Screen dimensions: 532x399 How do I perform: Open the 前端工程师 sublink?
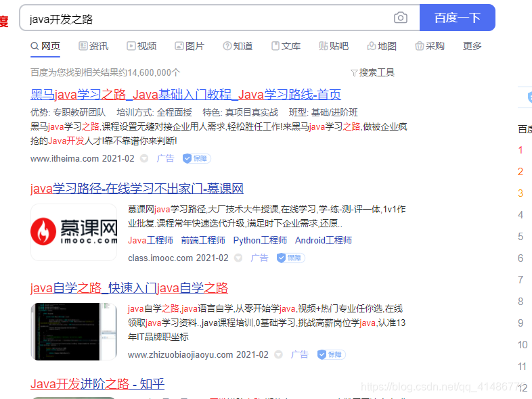point(203,240)
